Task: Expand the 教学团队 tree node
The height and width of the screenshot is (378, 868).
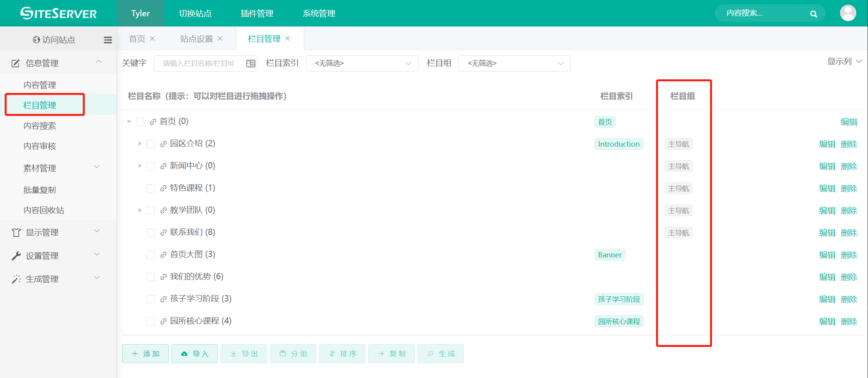Action: pyautogui.click(x=140, y=210)
